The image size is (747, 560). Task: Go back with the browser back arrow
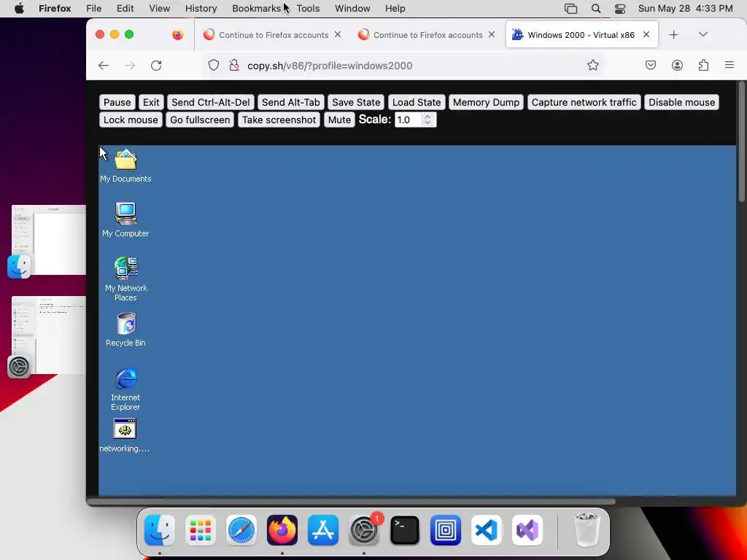tap(104, 66)
